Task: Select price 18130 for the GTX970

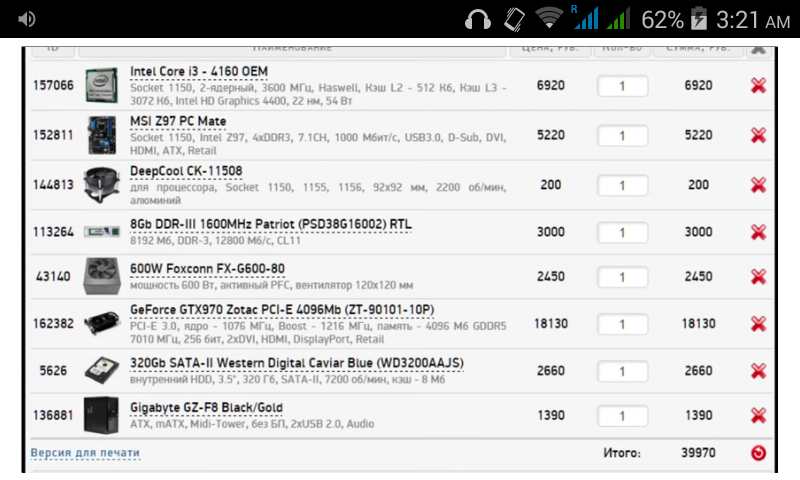Action: point(551,323)
